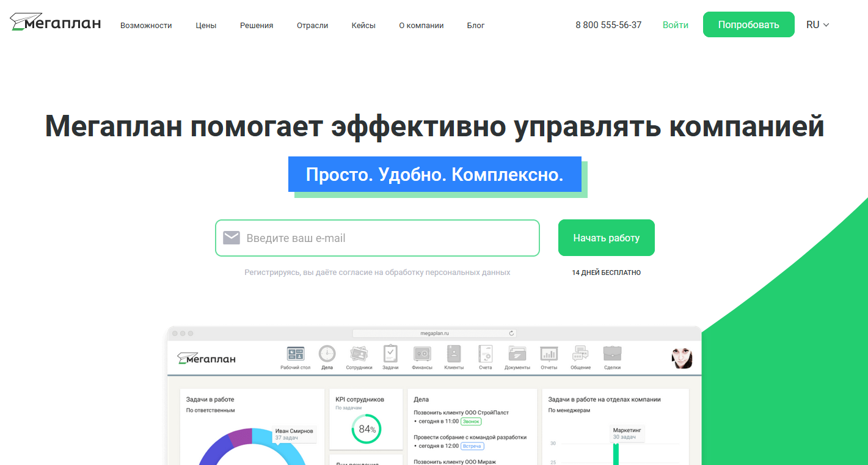
Task: Click the Мегаплан logo inside the preview window
Action: click(x=206, y=358)
